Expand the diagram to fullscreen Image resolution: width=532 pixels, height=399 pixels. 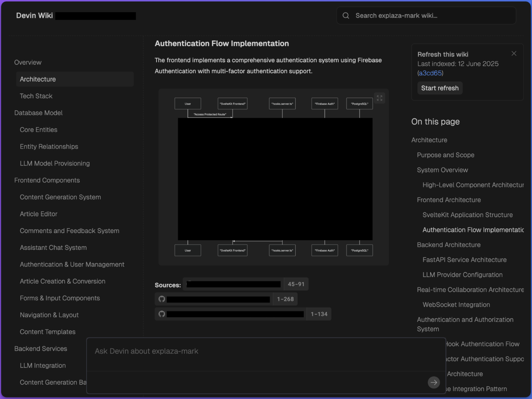coord(379,98)
